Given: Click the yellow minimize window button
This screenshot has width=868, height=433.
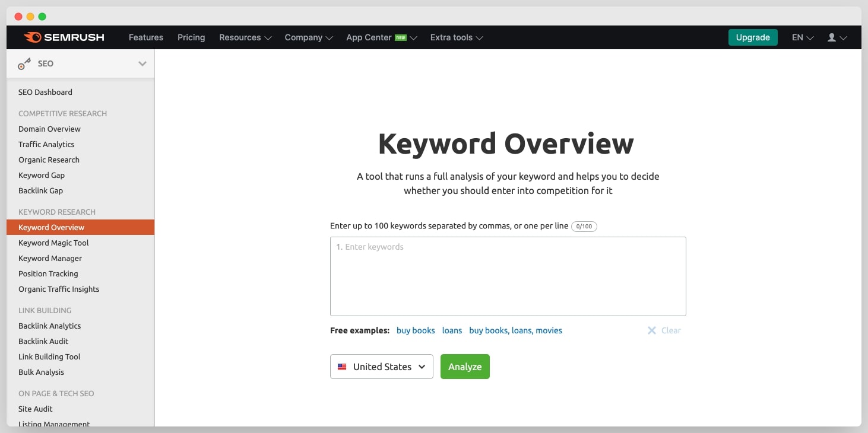Looking at the screenshot, I should (30, 17).
